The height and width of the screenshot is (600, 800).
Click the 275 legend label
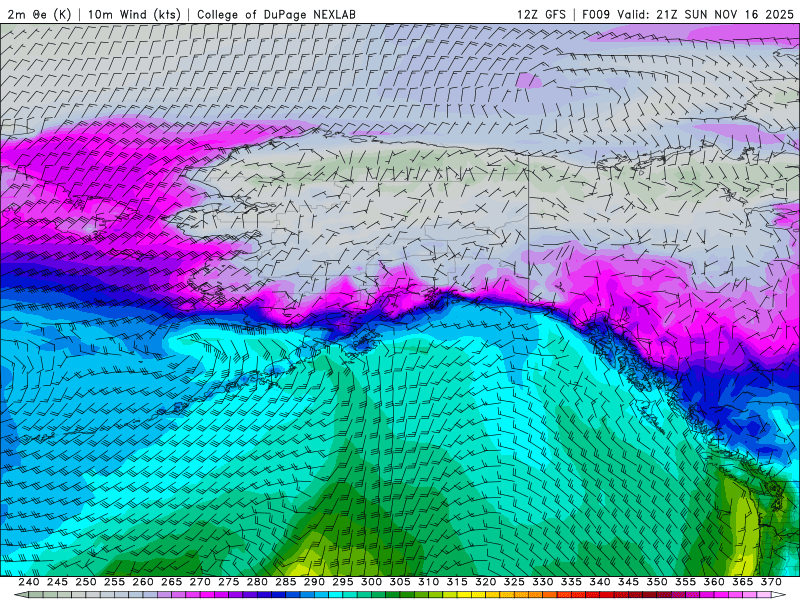229,582
